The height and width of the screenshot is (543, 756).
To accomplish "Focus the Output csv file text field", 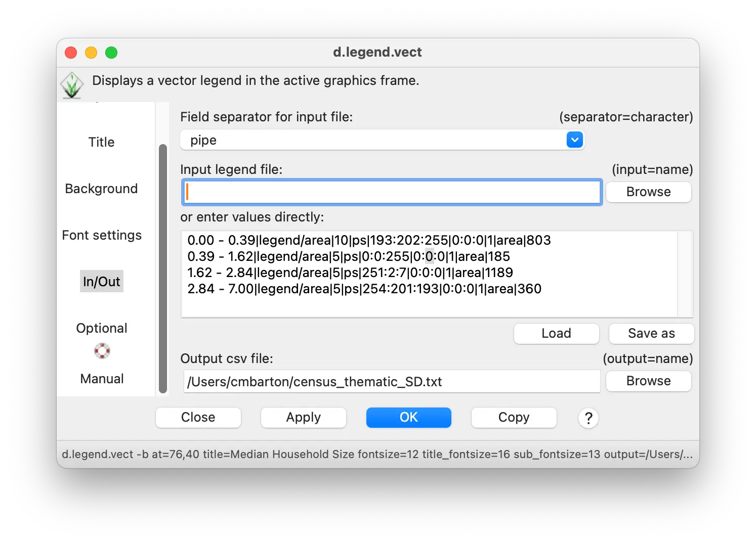I will (392, 382).
